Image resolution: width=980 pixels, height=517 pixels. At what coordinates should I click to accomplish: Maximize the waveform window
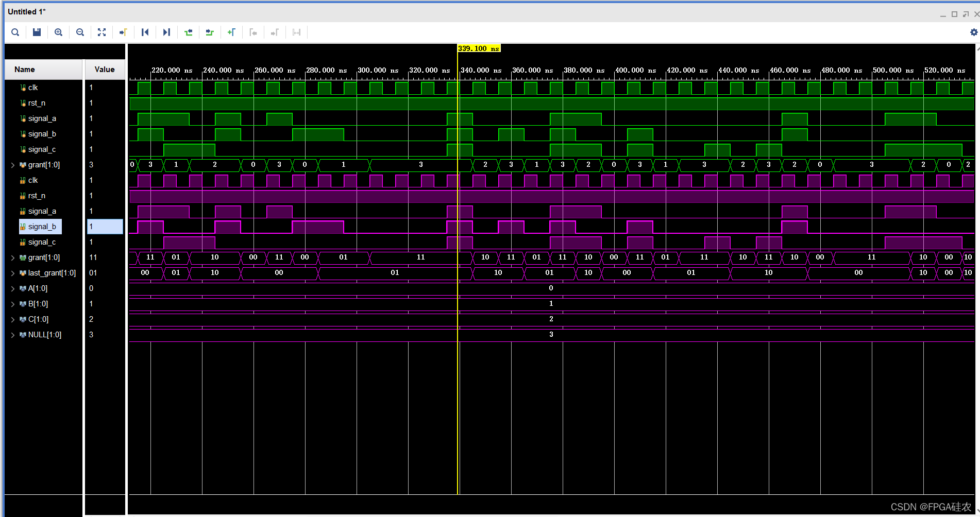tap(954, 14)
